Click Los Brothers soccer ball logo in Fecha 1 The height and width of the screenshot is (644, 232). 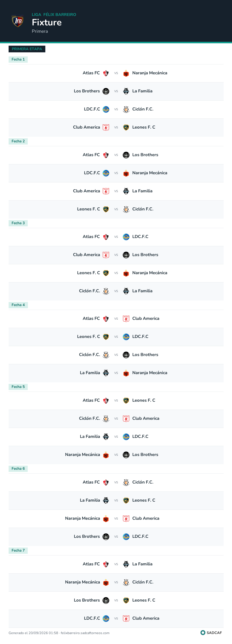(106, 91)
